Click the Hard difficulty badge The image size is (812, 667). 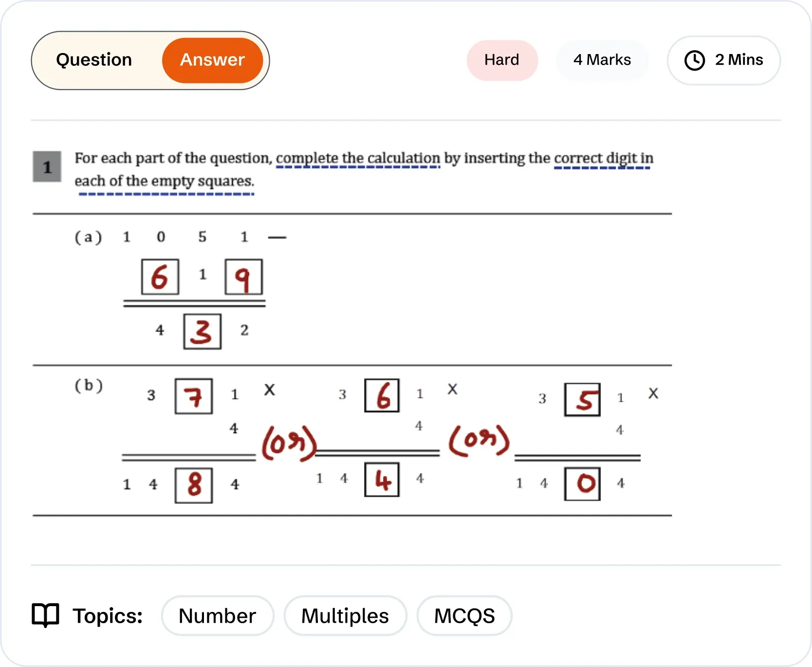pos(502,60)
